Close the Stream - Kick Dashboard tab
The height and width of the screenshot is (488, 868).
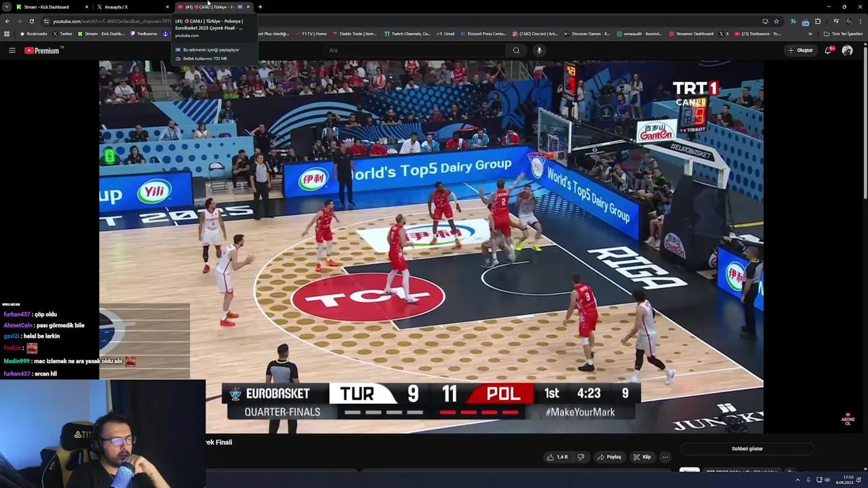[x=87, y=7]
